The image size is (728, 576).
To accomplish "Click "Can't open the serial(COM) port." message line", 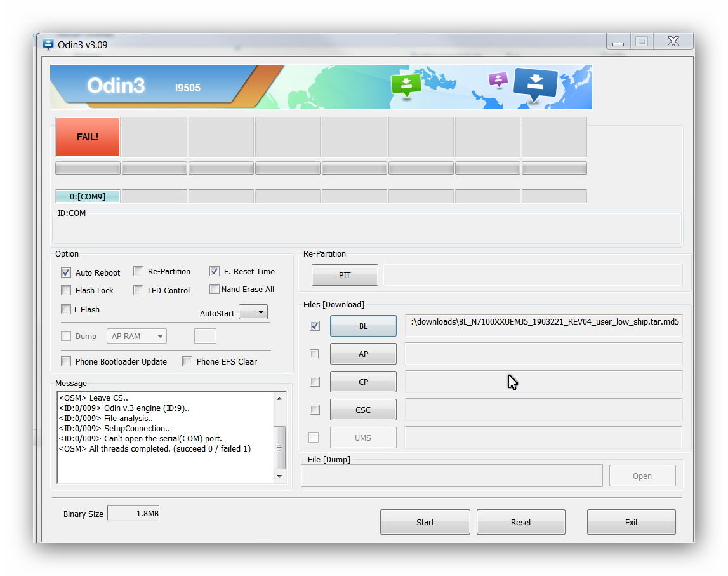I will coord(140,438).
